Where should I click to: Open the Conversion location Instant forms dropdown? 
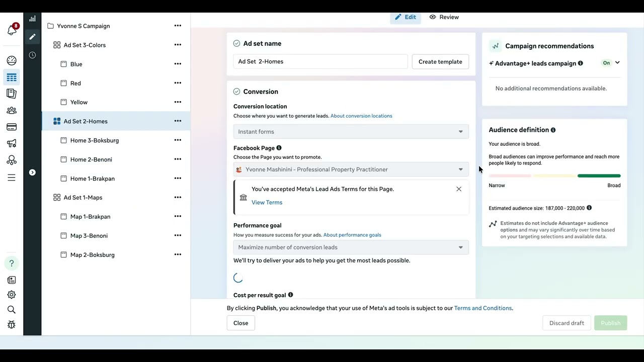point(351,132)
